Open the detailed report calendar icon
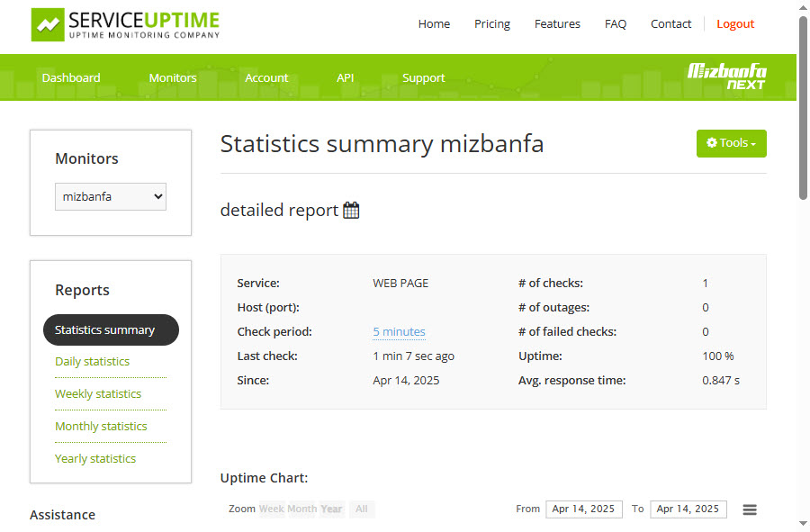This screenshot has height=532, width=810. [351, 211]
